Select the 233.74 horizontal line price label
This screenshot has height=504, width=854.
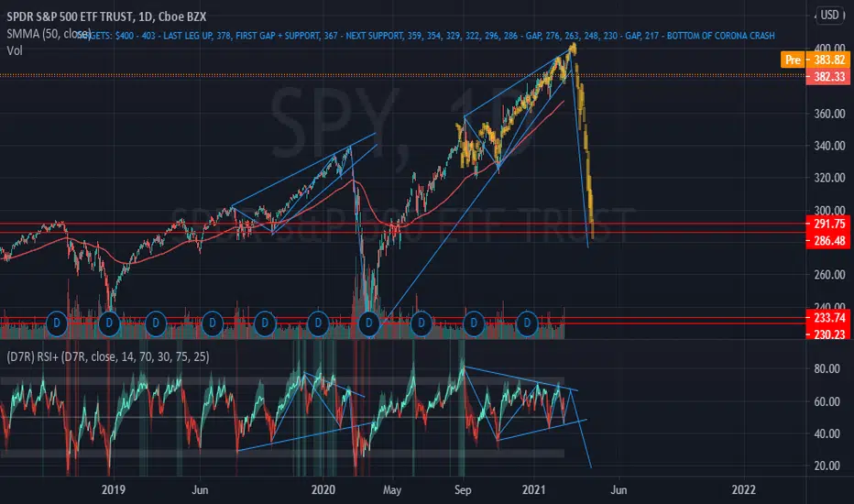pos(827,318)
